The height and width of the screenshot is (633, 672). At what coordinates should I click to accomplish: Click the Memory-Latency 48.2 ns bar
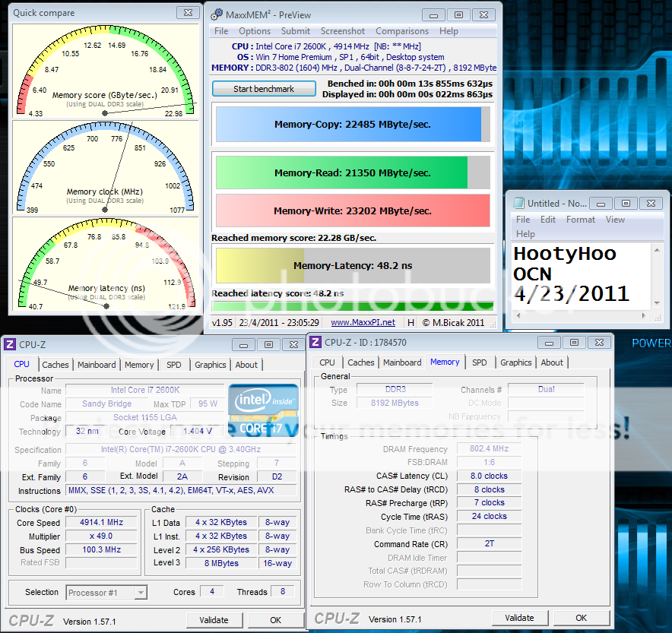pos(353,265)
